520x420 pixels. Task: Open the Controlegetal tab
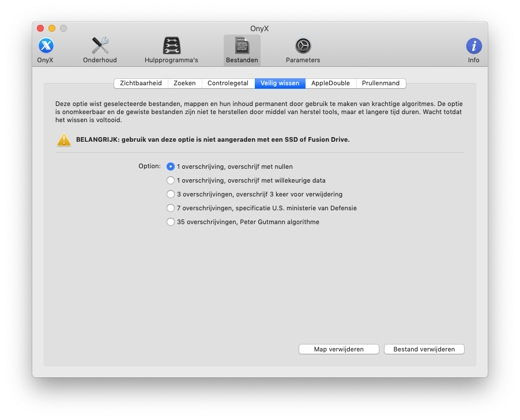click(228, 83)
